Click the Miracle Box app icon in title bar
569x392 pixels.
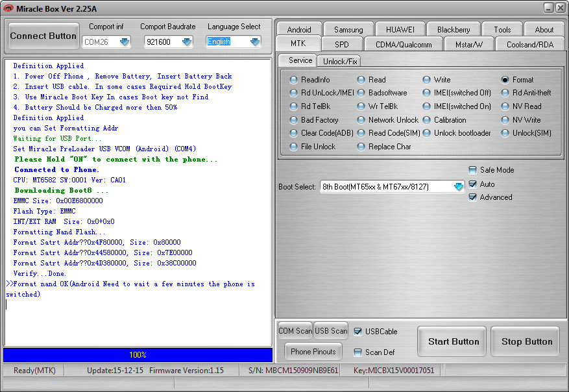pyautogui.click(x=8, y=8)
